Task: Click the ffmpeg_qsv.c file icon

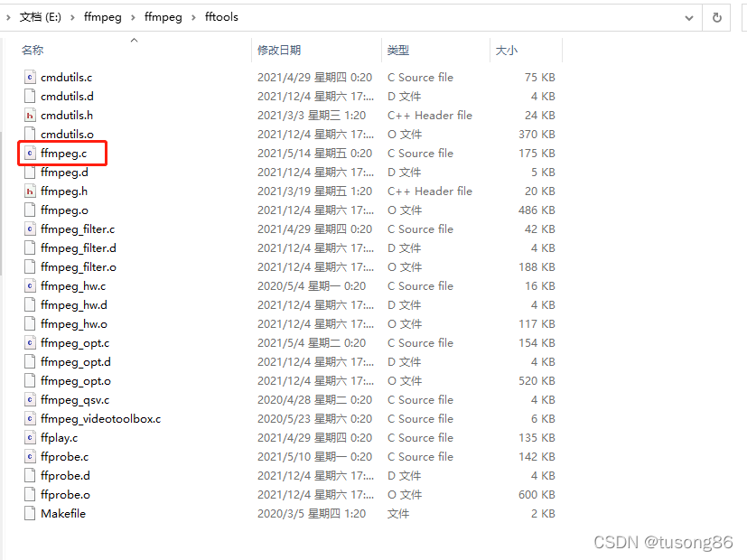Action: (x=30, y=400)
